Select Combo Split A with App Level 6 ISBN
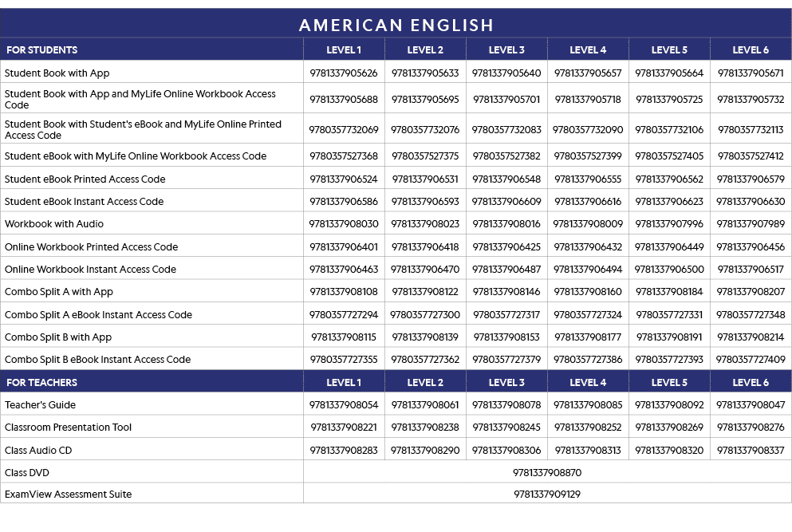Viewport: 792px width, 532px height. coord(751,292)
